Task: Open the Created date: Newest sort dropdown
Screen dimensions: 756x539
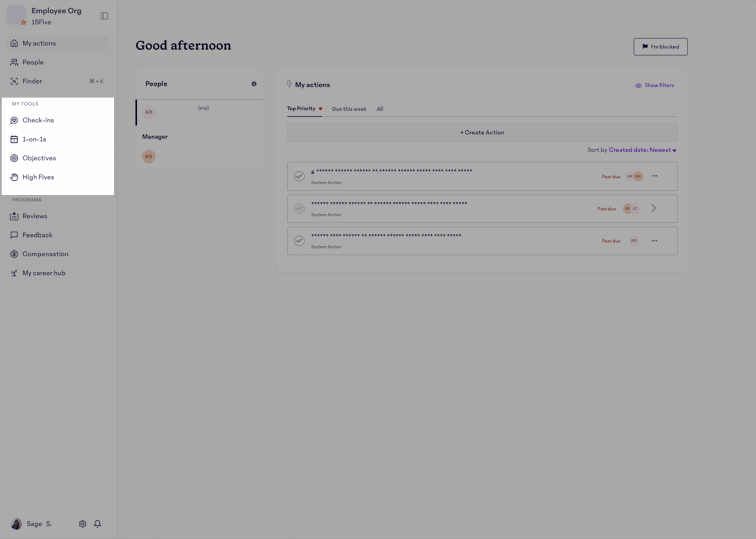Action: [x=642, y=149]
